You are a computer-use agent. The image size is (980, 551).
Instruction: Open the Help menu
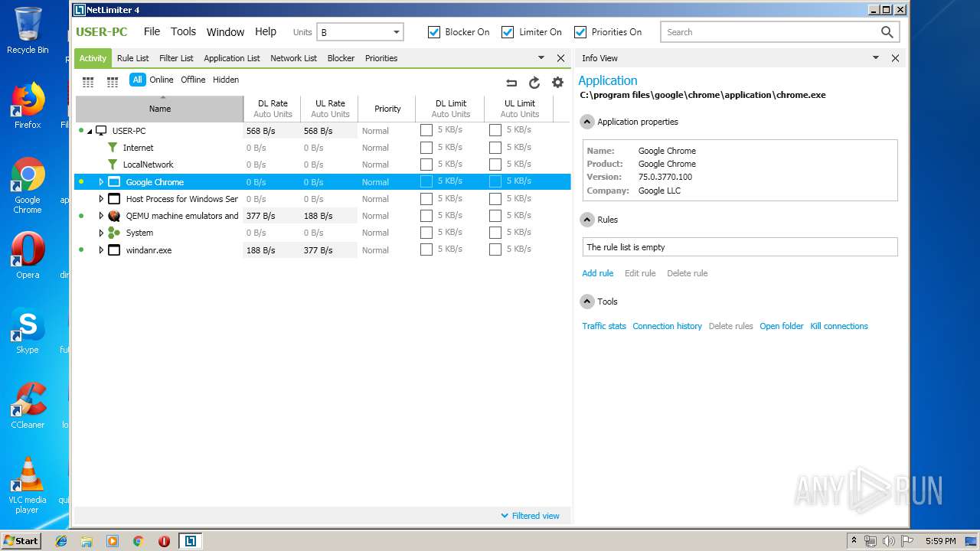(x=266, y=31)
